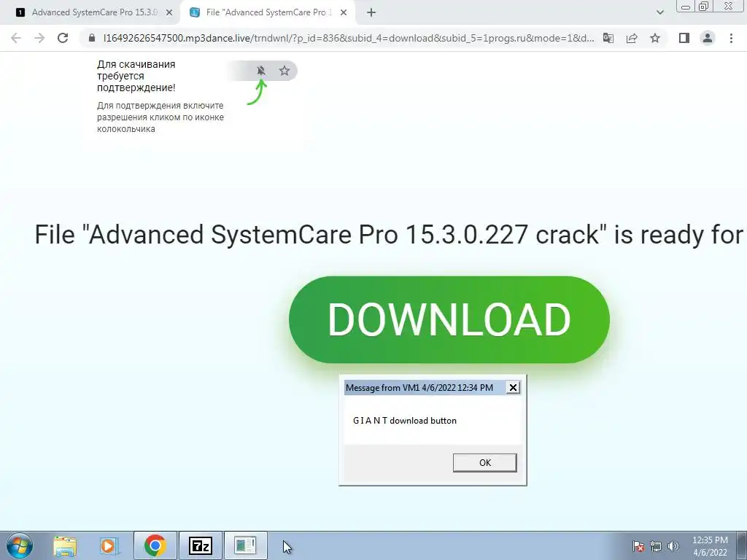Viewport: 747px width, 560px height.
Task: Open the browser side panel
Action: pos(684,38)
